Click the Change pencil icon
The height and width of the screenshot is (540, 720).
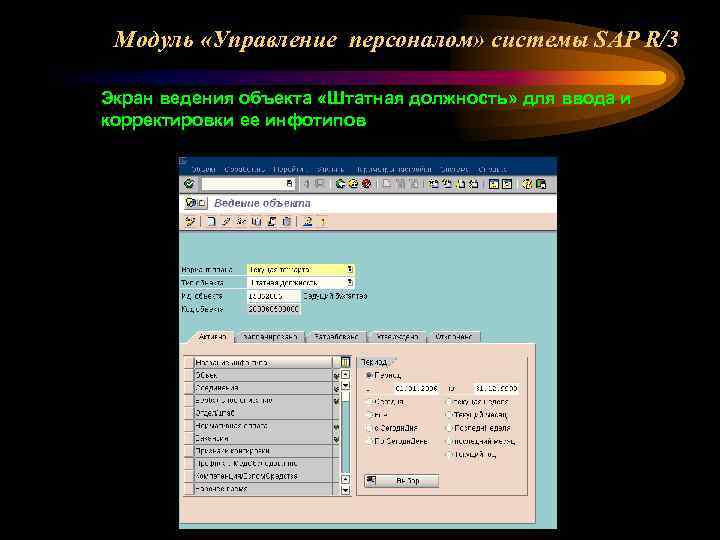click(226, 221)
